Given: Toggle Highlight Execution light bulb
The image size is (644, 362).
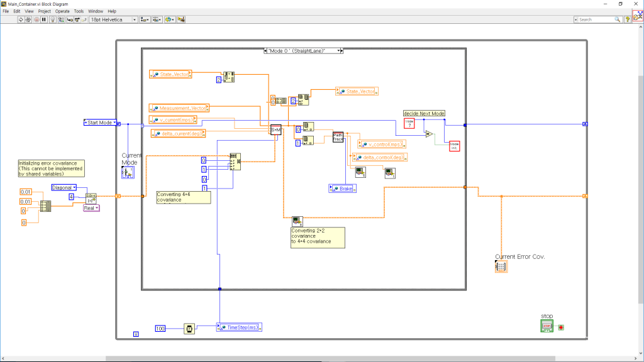Looking at the screenshot, I should click(x=52, y=19).
